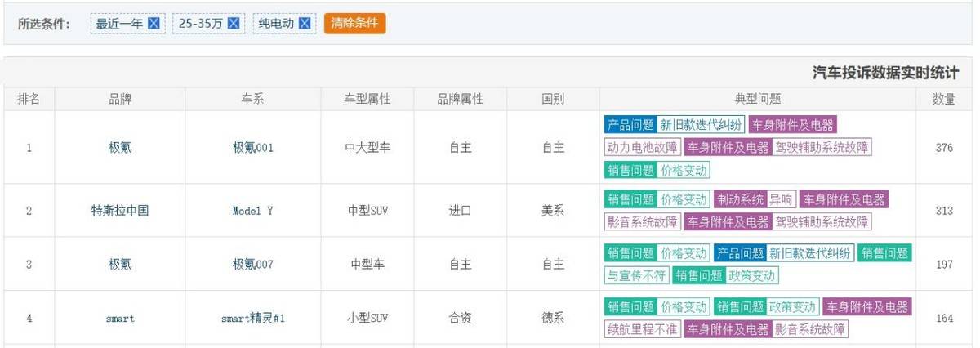Click the complaint count 164

[944, 319]
